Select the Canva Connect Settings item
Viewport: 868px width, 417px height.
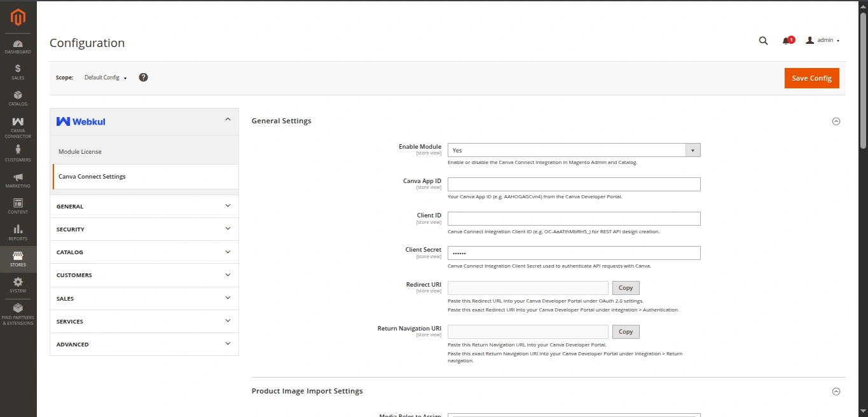[144, 177]
